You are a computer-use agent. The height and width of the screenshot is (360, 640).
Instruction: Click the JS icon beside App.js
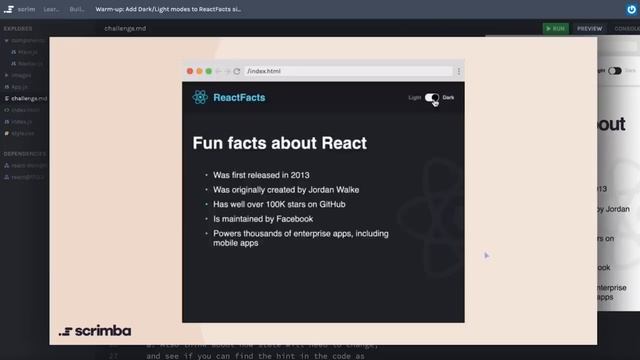coord(7,87)
